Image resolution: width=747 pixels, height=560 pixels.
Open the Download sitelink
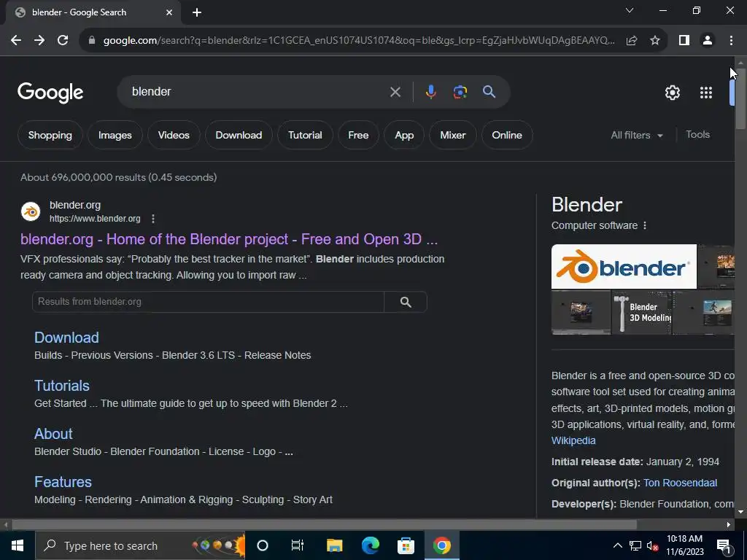pos(66,338)
